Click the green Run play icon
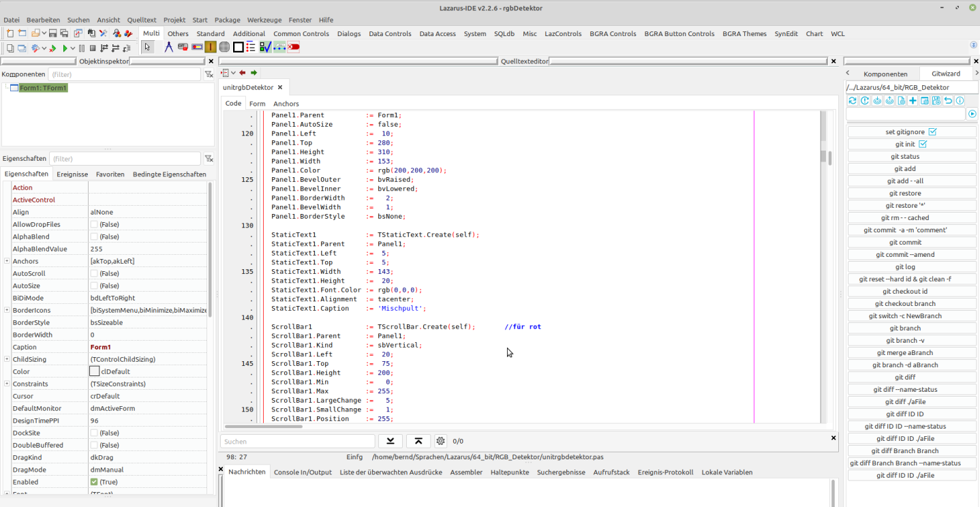Screen dimensions: 980x507 [65, 48]
